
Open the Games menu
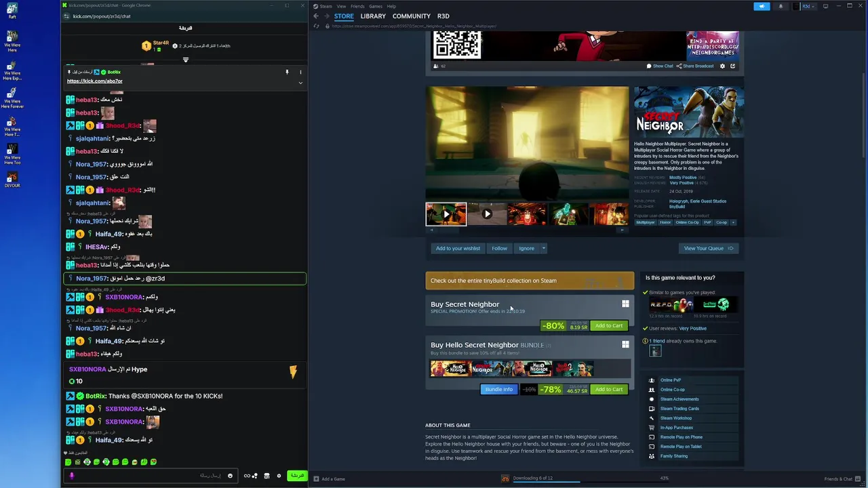coord(376,6)
